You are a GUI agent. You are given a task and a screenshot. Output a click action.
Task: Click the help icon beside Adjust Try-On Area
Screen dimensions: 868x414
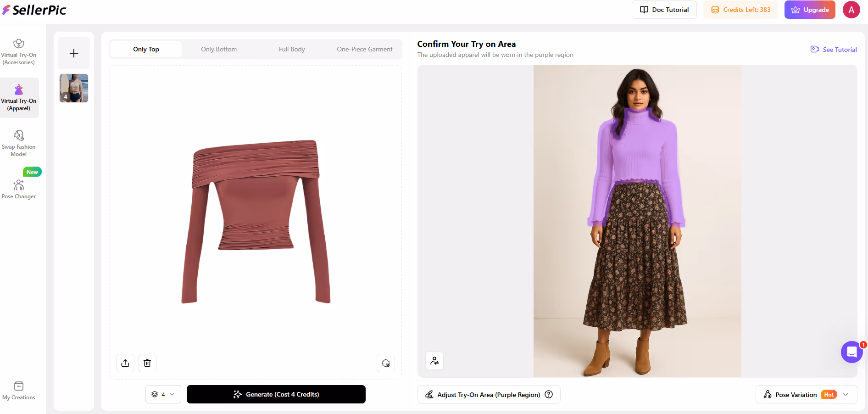coord(549,394)
